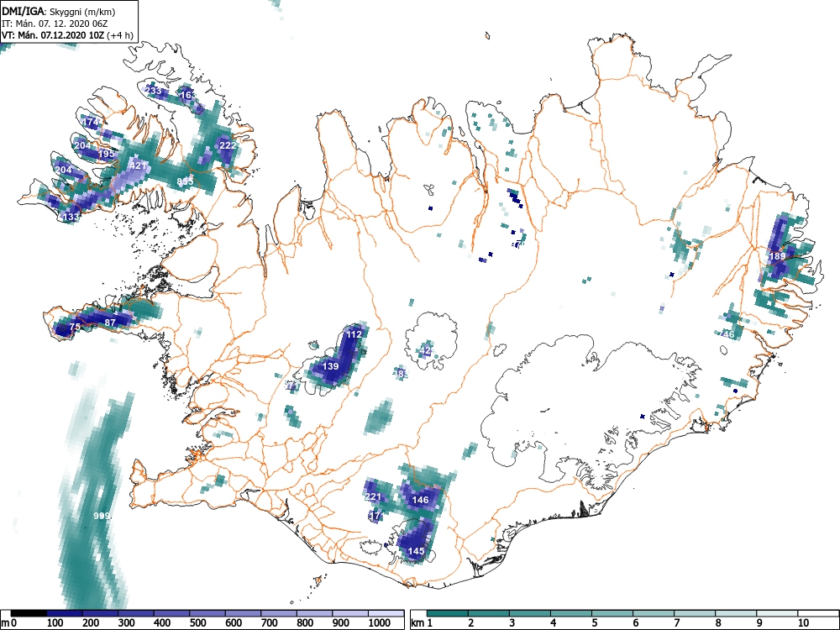Click the 7–8 km light teal legend swatch

[695, 613]
